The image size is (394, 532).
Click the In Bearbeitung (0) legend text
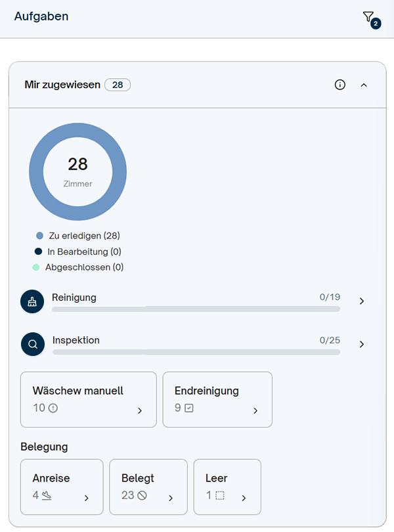(85, 252)
